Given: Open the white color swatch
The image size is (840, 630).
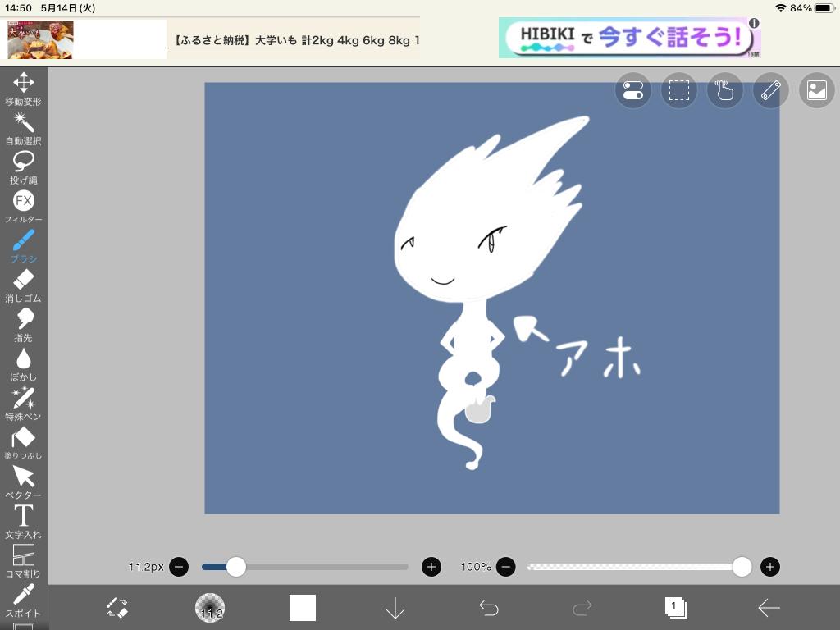Looking at the screenshot, I should coord(303,608).
